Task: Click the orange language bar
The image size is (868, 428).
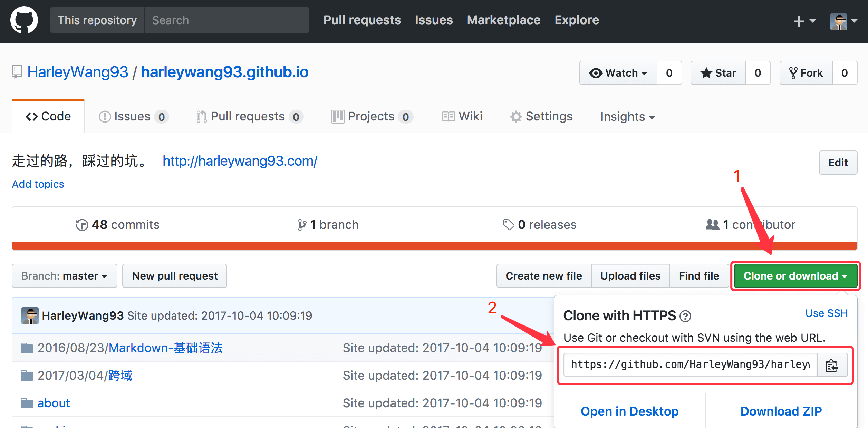Action: 435,246
